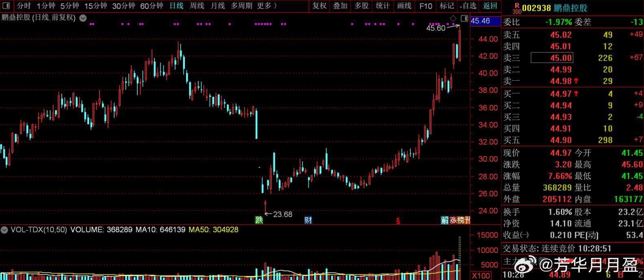Click the X100 volume scale label
644x280 pixels.
481,276
